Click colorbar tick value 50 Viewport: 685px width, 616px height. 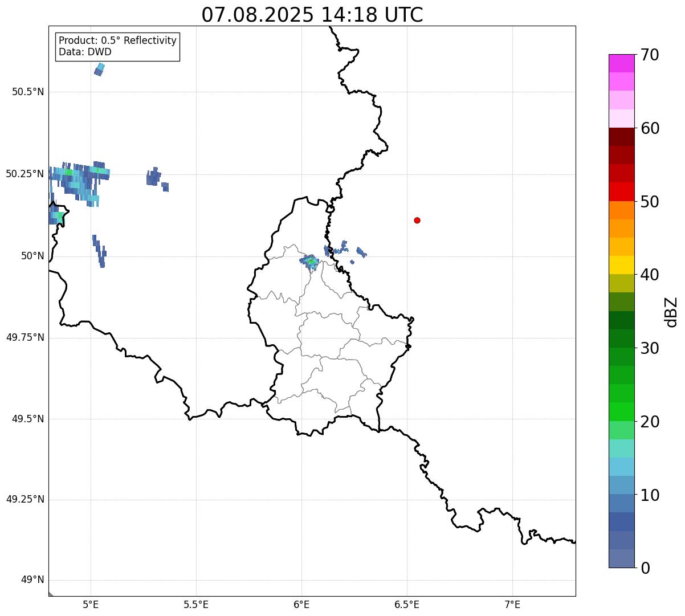tap(649, 202)
